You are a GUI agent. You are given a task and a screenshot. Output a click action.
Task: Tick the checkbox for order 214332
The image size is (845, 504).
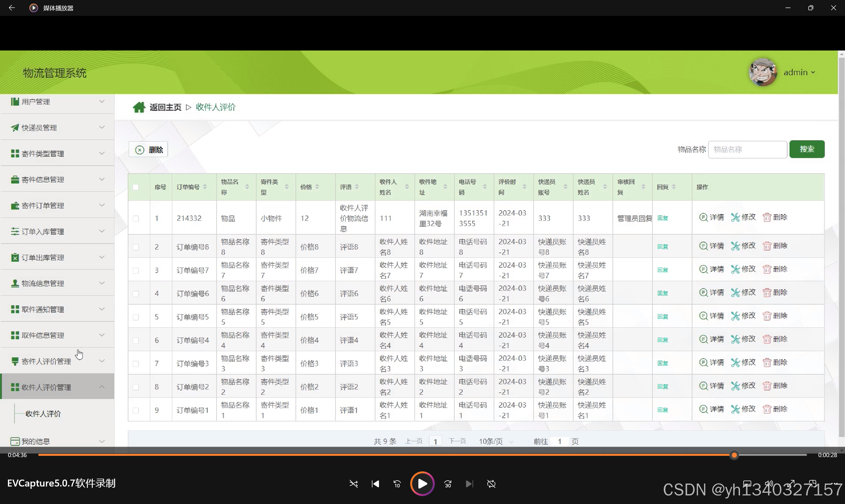[x=136, y=218]
